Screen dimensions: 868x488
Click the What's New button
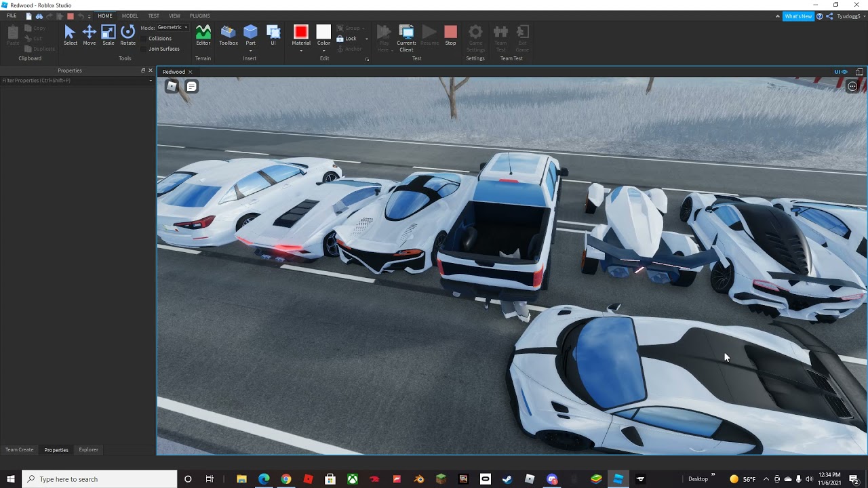tap(798, 16)
